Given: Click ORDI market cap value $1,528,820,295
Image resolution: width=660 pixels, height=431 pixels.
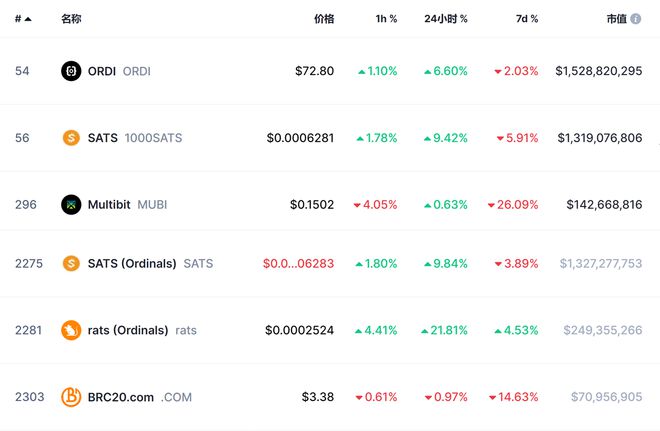Looking at the screenshot, I should pos(598,71).
